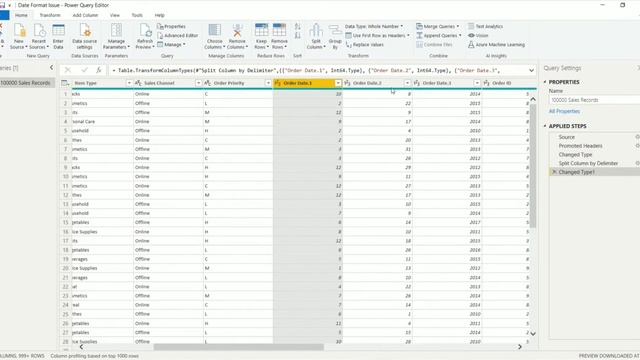Open Manage Parameters
Screen dimensions: 640x360
[x=116, y=36]
